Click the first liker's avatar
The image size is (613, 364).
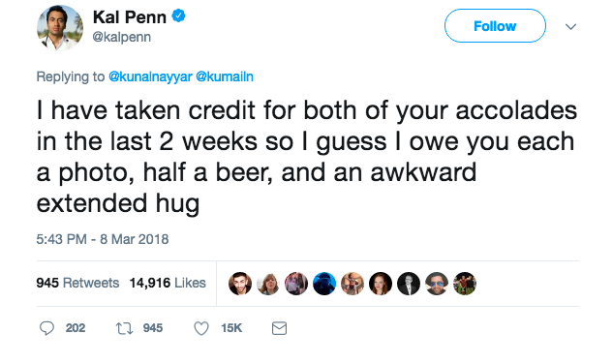pos(240,284)
